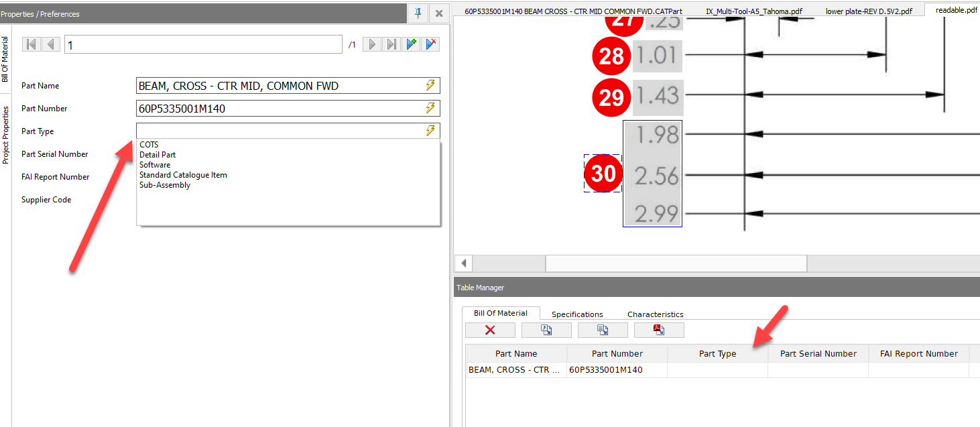Image resolution: width=980 pixels, height=427 pixels.
Task: Click the import document icon button
Action: (546, 330)
